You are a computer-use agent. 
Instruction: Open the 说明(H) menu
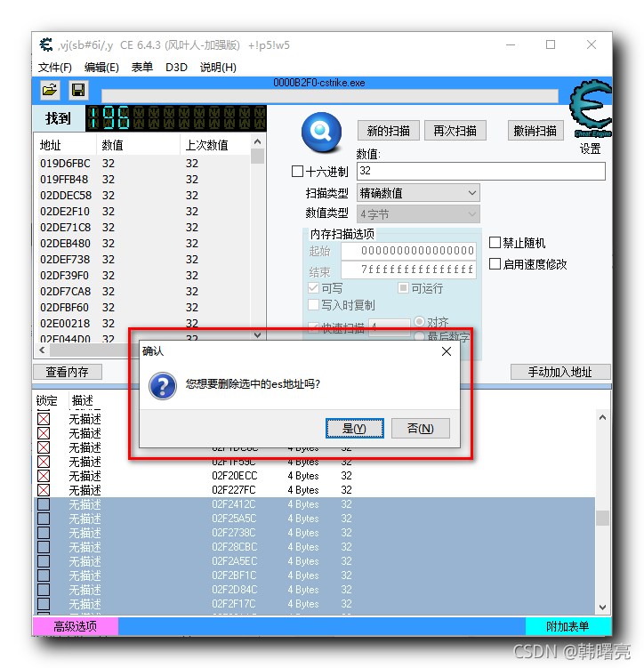218,68
